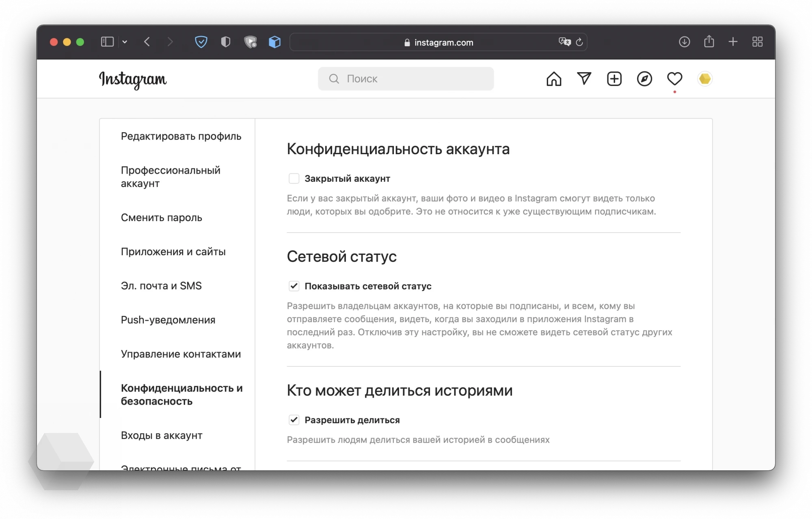
Task: Expand sidebar options chevron in toolbar
Action: (125, 42)
